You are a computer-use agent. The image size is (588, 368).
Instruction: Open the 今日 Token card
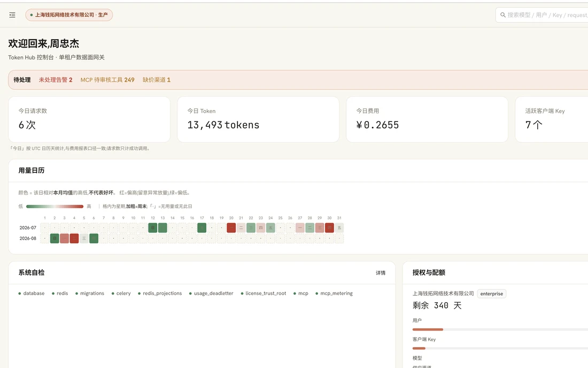click(258, 119)
